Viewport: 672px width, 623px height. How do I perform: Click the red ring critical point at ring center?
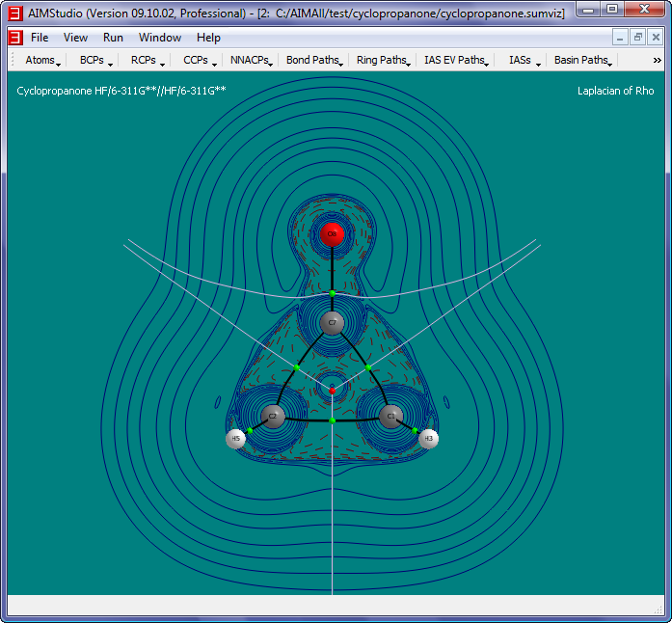[332, 391]
